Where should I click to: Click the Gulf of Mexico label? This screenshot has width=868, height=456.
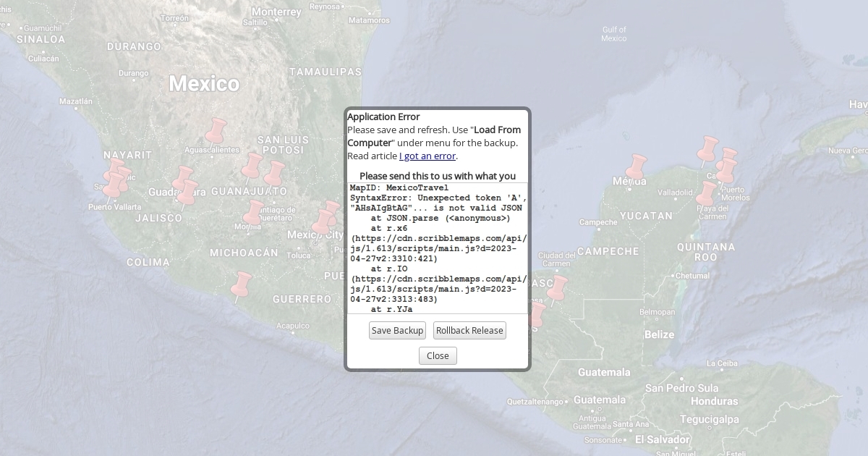(614, 34)
